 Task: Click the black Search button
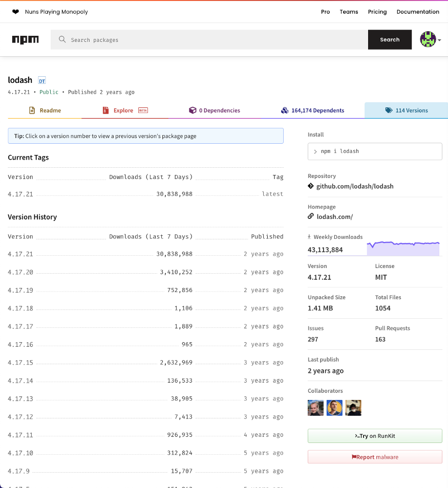[390, 39]
